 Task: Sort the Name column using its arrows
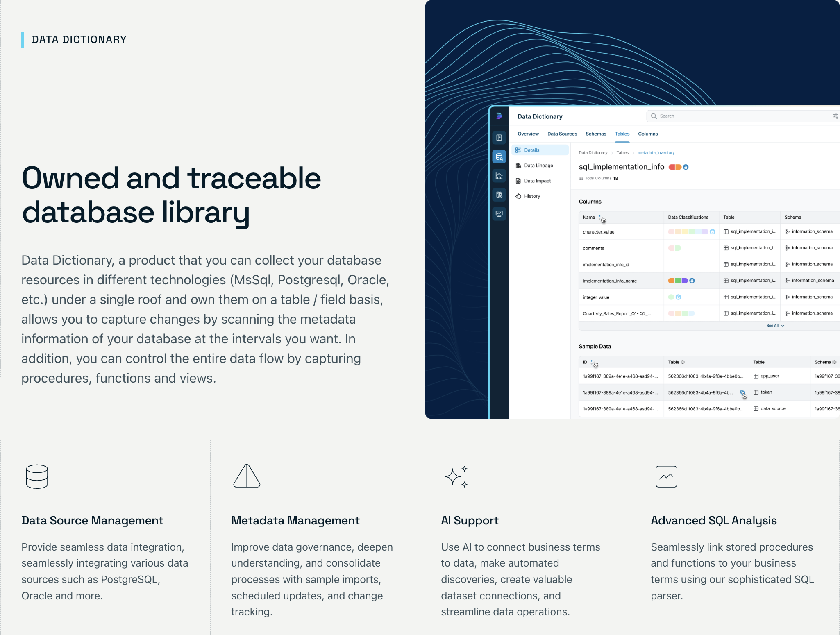[600, 217]
